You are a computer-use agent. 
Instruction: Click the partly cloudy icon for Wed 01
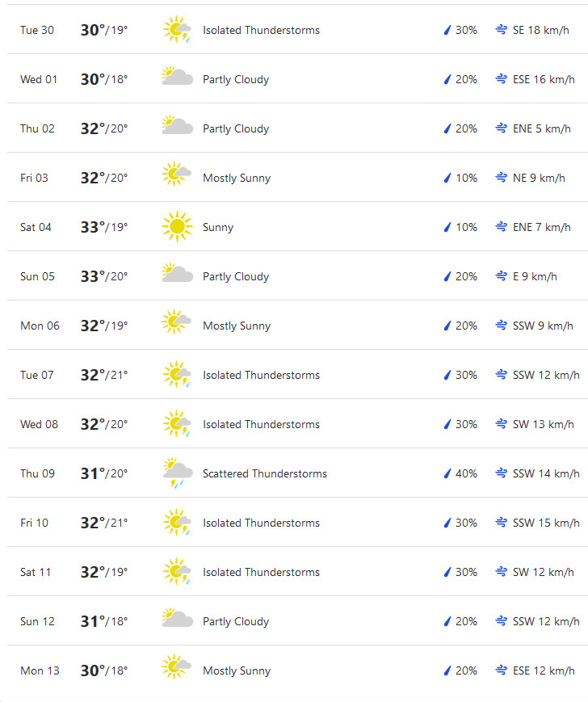click(177, 76)
